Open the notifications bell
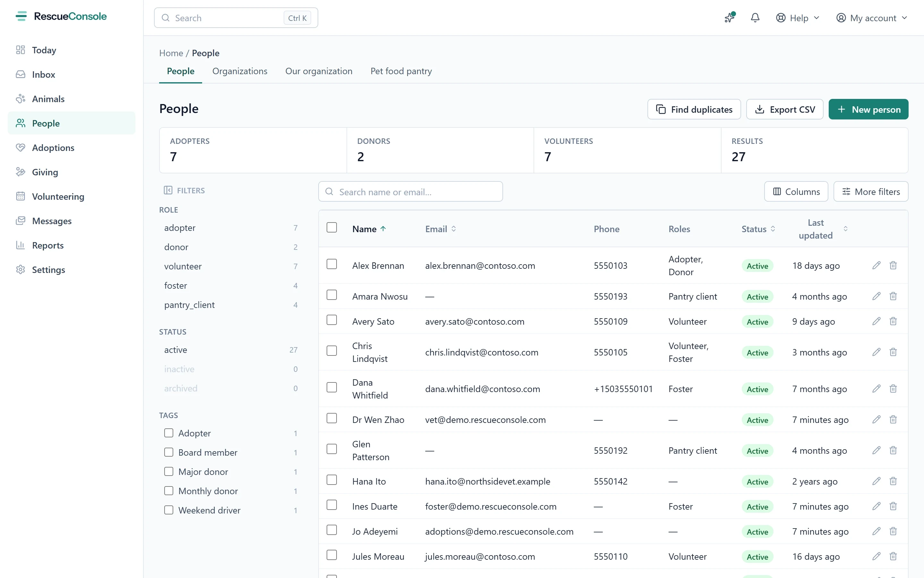The width and height of the screenshot is (924, 578). click(755, 18)
